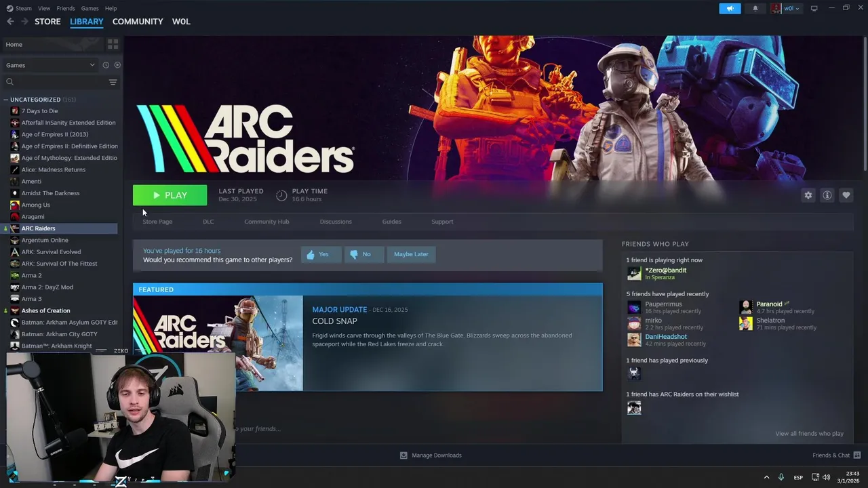This screenshot has height=488, width=868.
Task: Open the View menu
Action: [x=44, y=8]
